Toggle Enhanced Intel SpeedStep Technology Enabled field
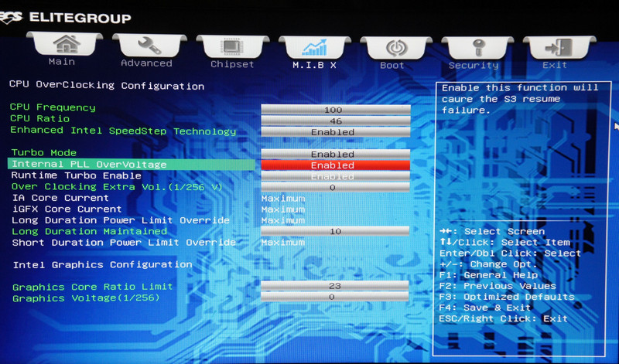The width and height of the screenshot is (619, 364). (x=336, y=131)
